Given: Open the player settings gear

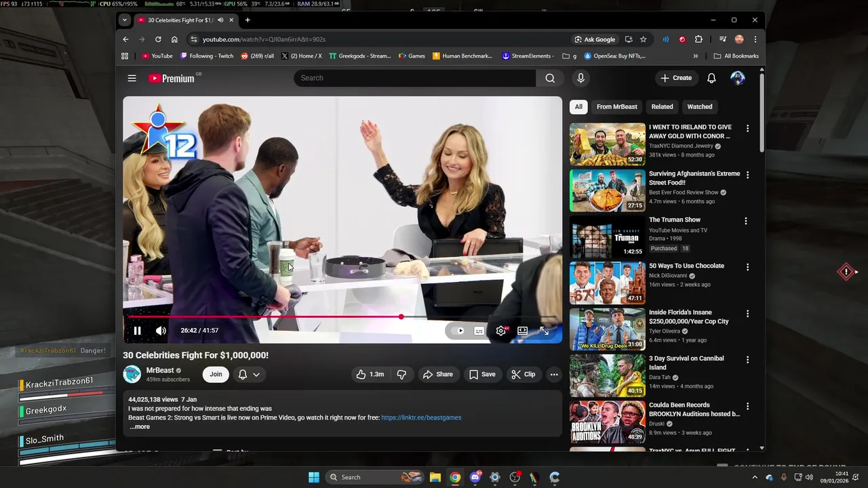Looking at the screenshot, I should [501, 331].
